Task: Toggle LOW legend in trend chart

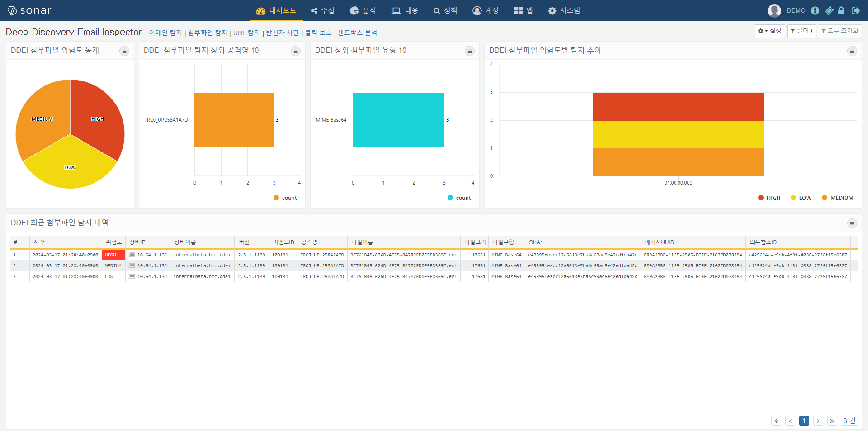Action: tap(801, 198)
